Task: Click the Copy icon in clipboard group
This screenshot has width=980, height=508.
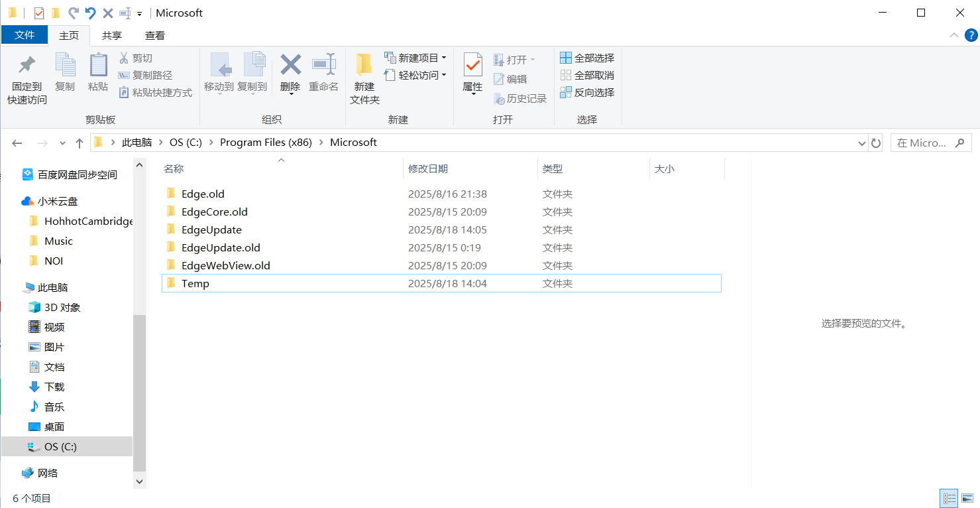Action: pyautogui.click(x=65, y=65)
